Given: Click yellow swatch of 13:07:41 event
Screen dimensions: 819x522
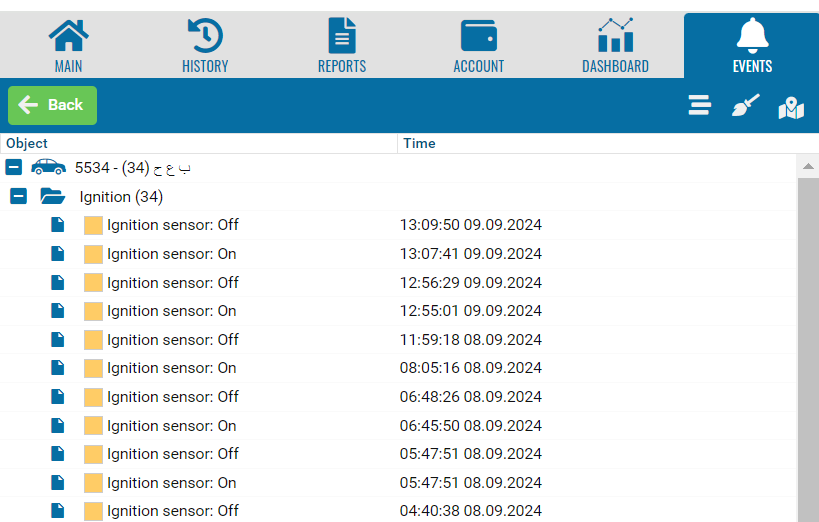Looking at the screenshot, I should click(x=93, y=254).
